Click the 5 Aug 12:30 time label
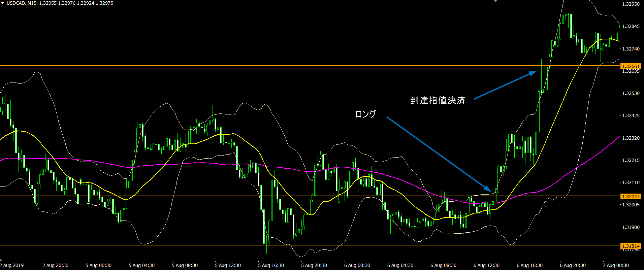644x270 pixels. (x=228, y=265)
